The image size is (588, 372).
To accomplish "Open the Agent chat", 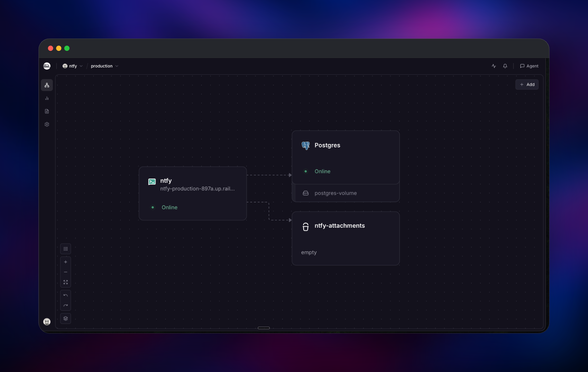I will pos(529,66).
